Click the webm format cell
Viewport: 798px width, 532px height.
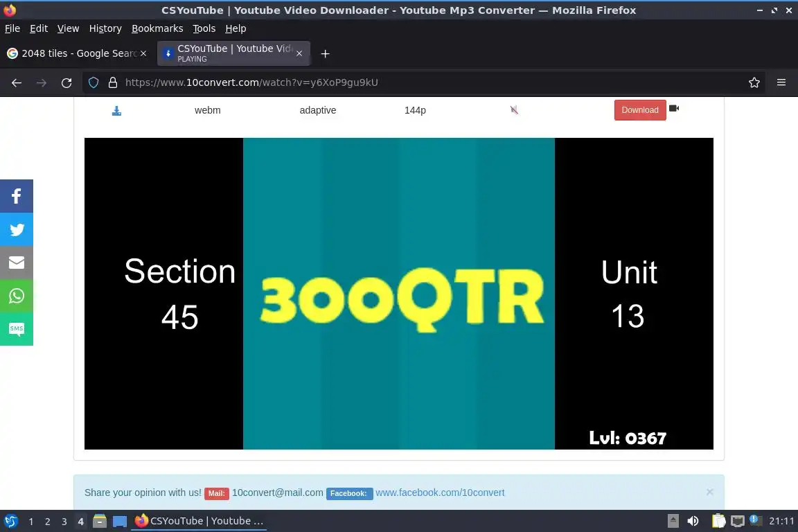207,110
